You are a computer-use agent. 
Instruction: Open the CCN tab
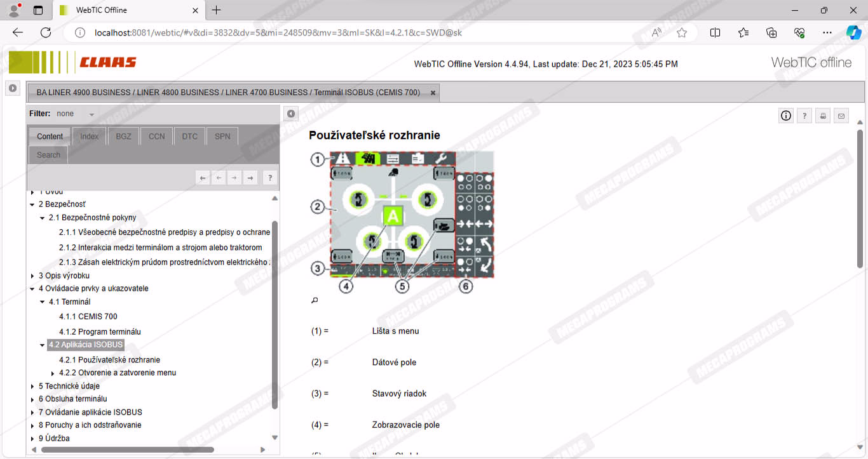(156, 136)
